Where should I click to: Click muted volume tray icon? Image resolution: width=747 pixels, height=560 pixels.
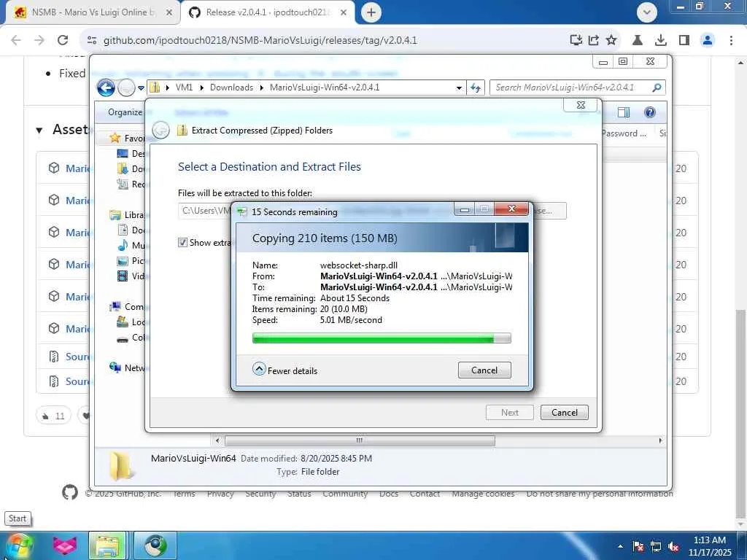click(673, 546)
